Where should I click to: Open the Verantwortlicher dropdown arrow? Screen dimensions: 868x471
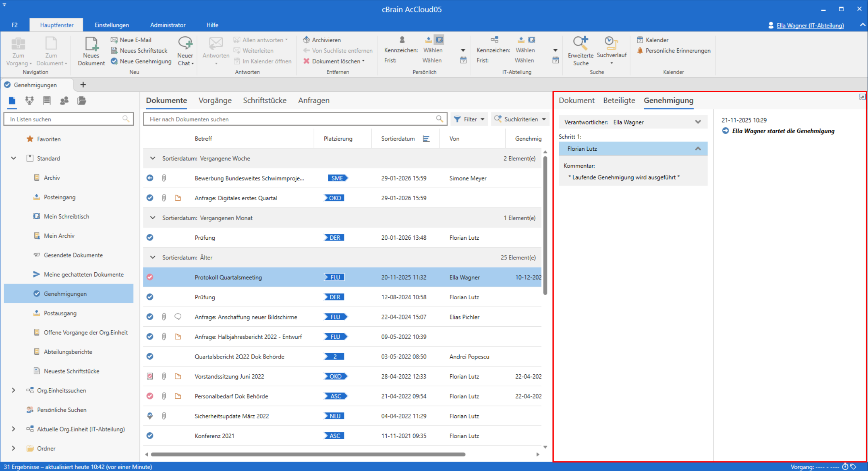point(698,122)
